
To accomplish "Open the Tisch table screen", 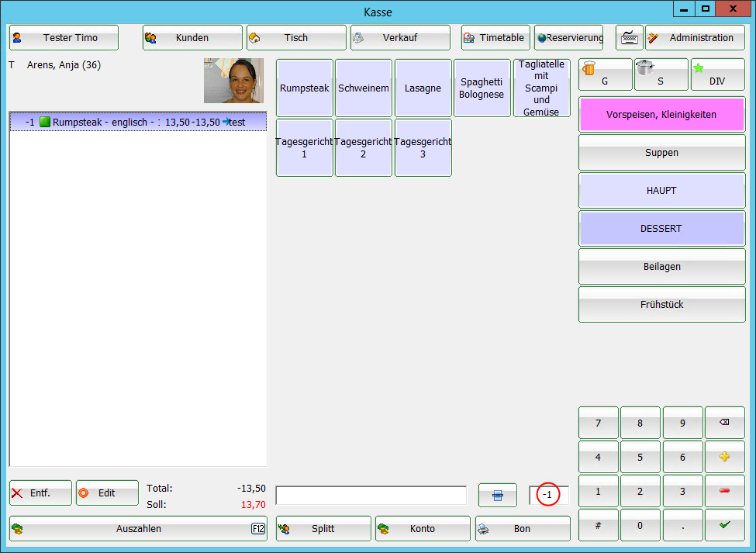I will 296,37.
